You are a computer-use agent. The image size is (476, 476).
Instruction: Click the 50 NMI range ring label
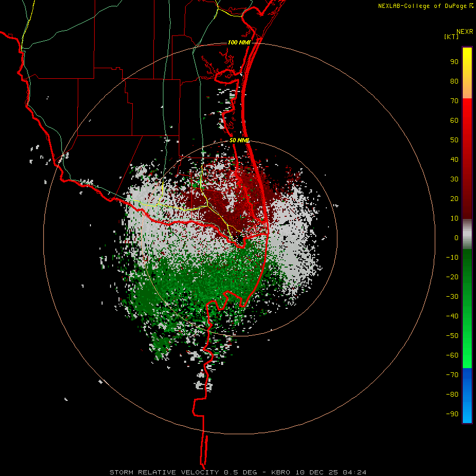click(239, 140)
